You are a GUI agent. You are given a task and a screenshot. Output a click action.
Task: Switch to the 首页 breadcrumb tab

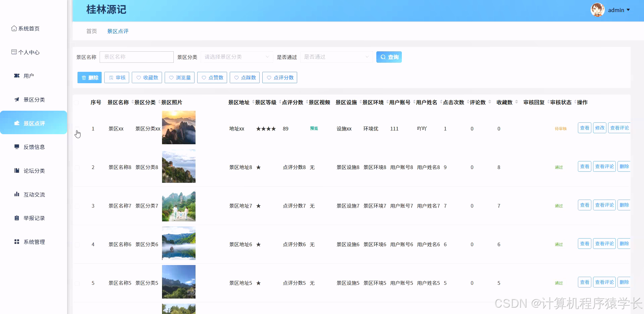click(91, 31)
